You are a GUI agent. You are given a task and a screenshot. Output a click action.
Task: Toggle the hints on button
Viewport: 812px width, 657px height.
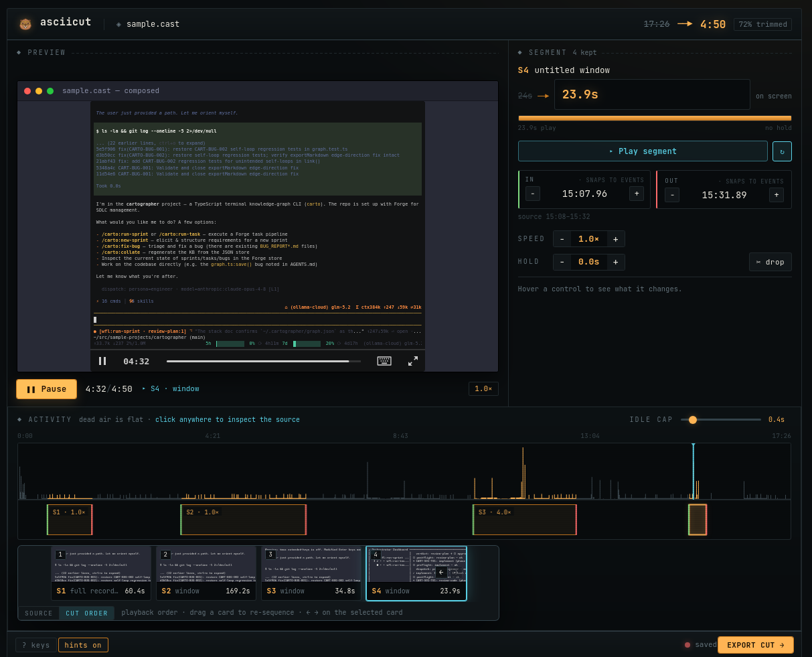[x=83, y=645]
